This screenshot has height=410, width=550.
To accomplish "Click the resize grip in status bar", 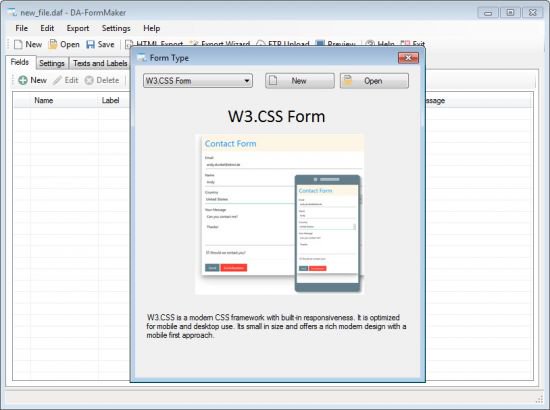I will coord(539,399).
